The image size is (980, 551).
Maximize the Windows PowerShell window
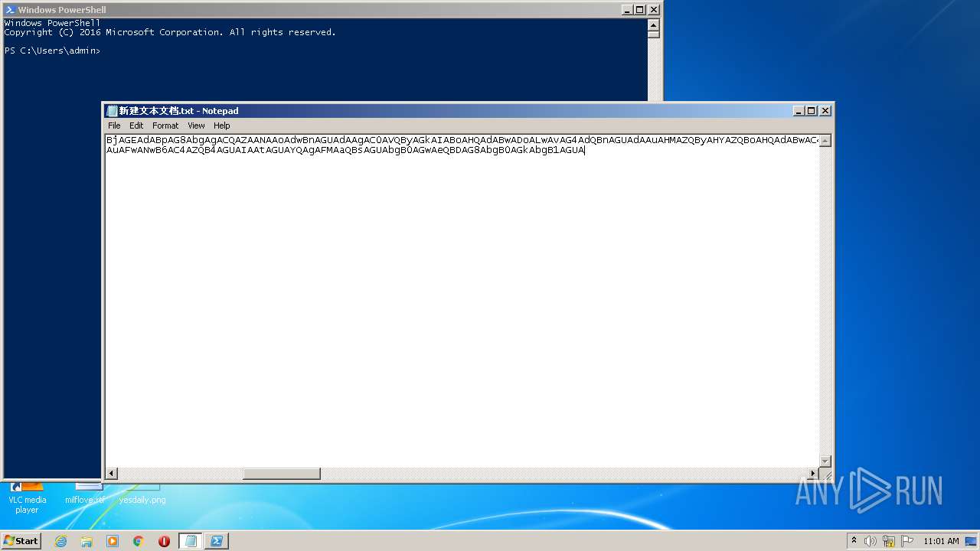coord(639,10)
